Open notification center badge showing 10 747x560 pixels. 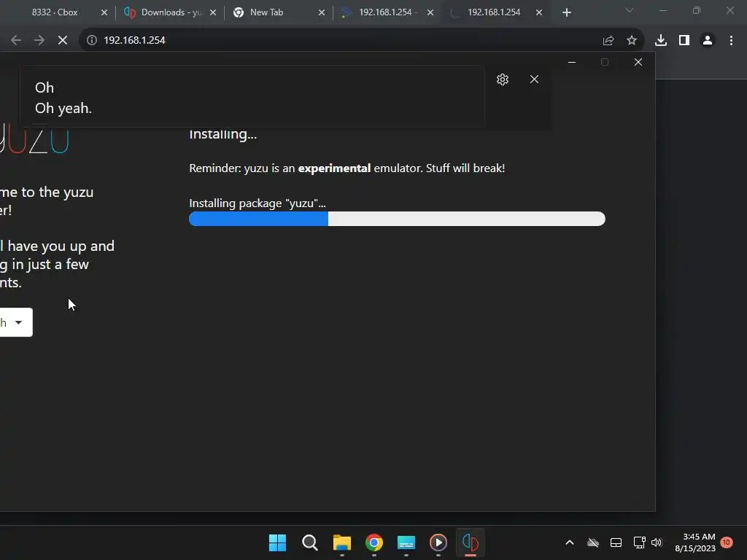(x=726, y=542)
